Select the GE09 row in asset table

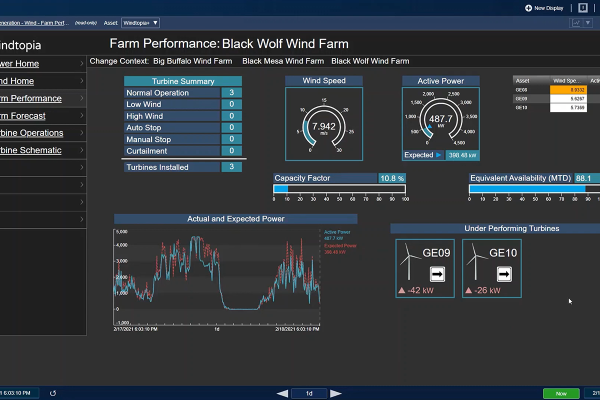coord(522,90)
